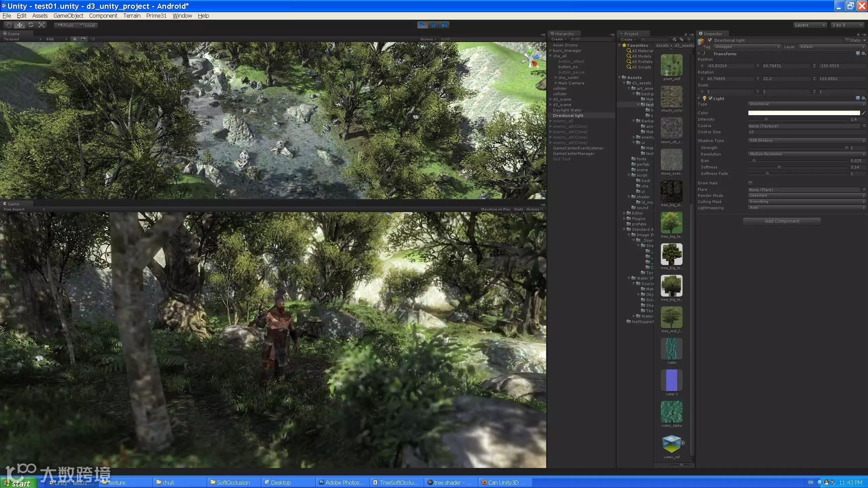Open the Shadow Type dropdown

[x=806, y=141]
